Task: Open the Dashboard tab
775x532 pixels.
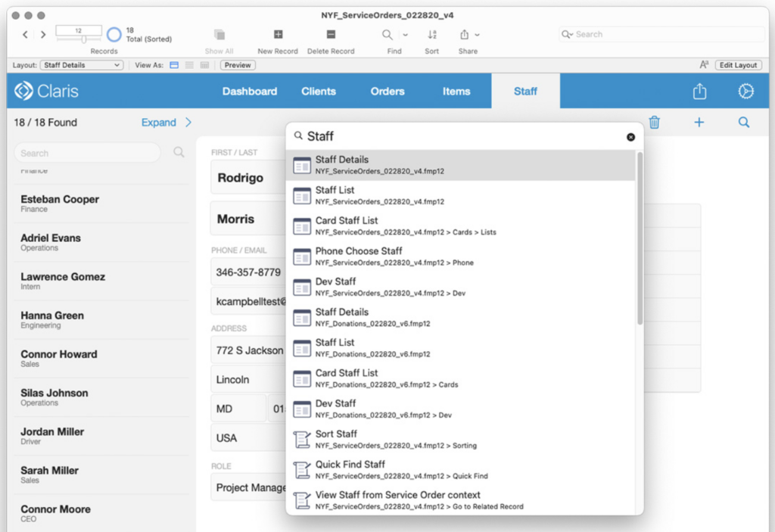Action: (250, 91)
